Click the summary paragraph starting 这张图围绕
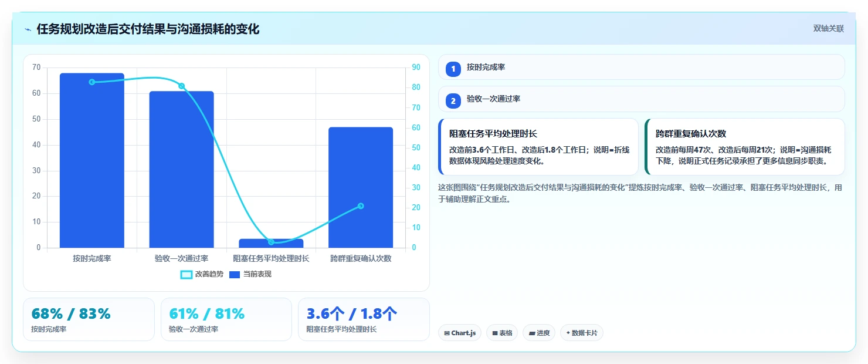 [641, 193]
